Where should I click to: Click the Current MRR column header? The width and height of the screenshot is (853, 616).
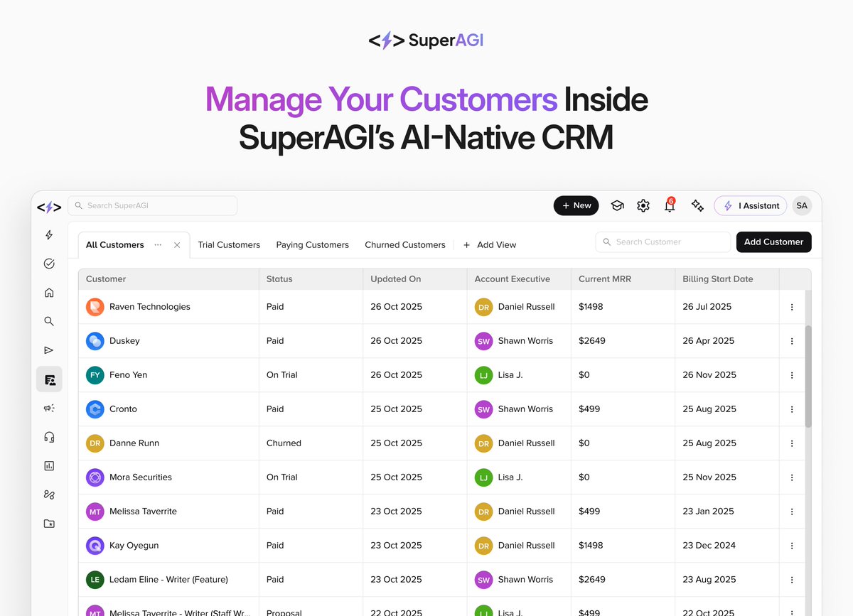coord(623,279)
